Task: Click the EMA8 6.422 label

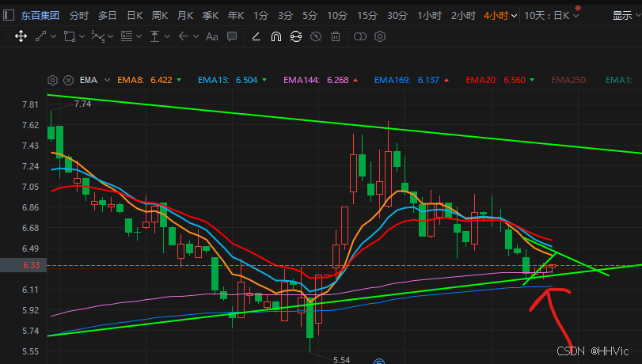Action: click(145, 80)
